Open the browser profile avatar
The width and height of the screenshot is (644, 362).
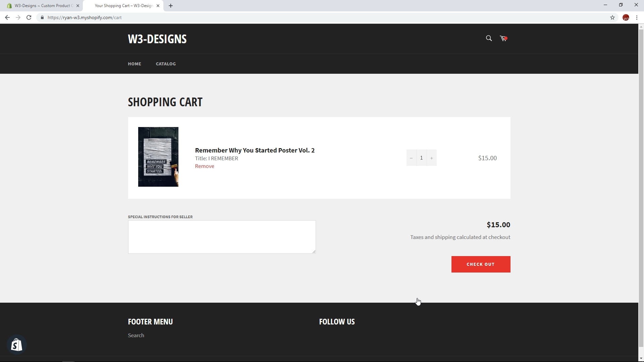[x=626, y=17]
